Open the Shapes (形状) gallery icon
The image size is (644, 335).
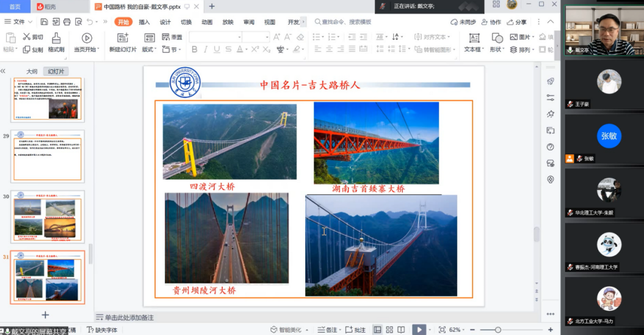pos(497,38)
